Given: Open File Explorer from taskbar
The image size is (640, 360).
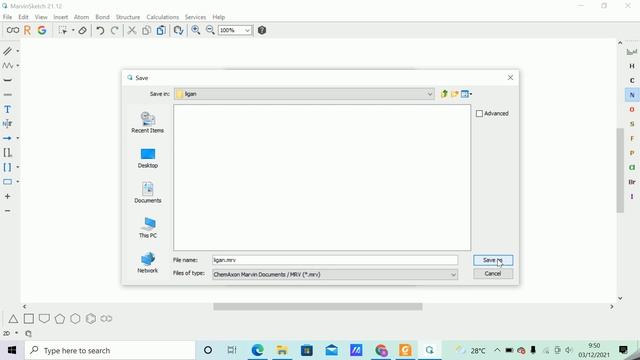Looking at the screenshot, I should (x=282, y=350).
